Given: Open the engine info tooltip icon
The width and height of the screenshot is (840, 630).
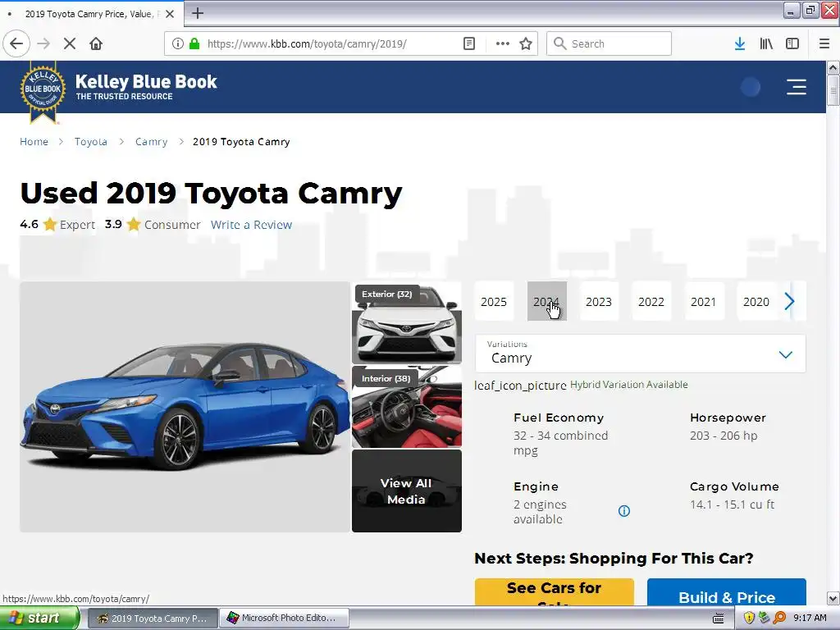Looking at the screenshot, I should pyautogui.click(x=624, y=511).
